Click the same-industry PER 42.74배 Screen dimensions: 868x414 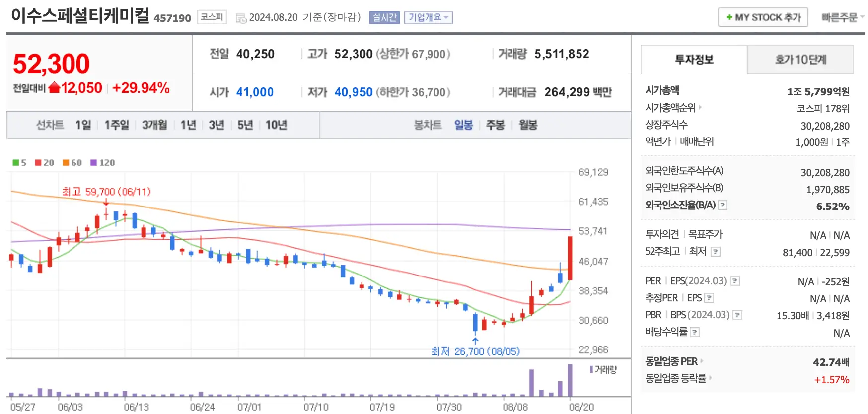[831, 362]
